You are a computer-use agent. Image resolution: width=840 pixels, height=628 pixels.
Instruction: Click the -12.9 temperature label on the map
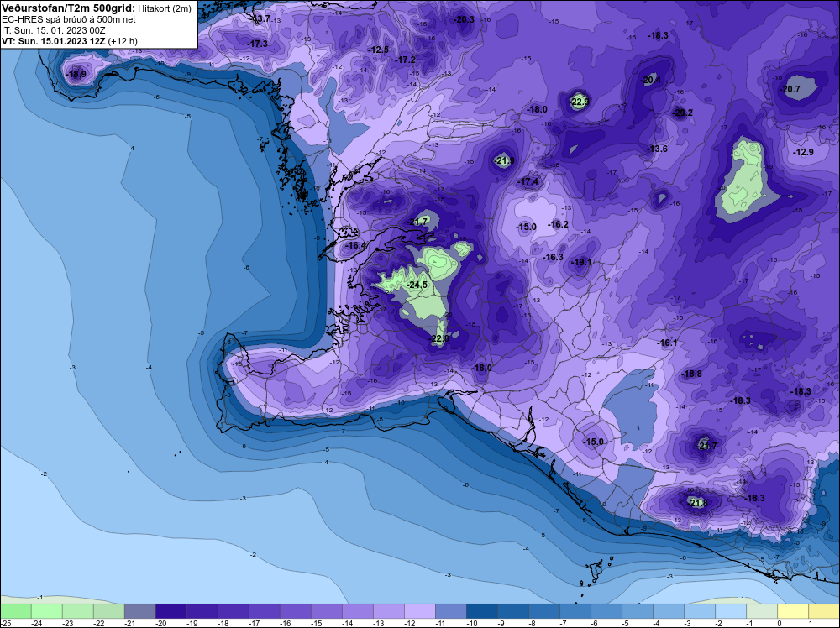pyautogui.click(x=804, y=152)
